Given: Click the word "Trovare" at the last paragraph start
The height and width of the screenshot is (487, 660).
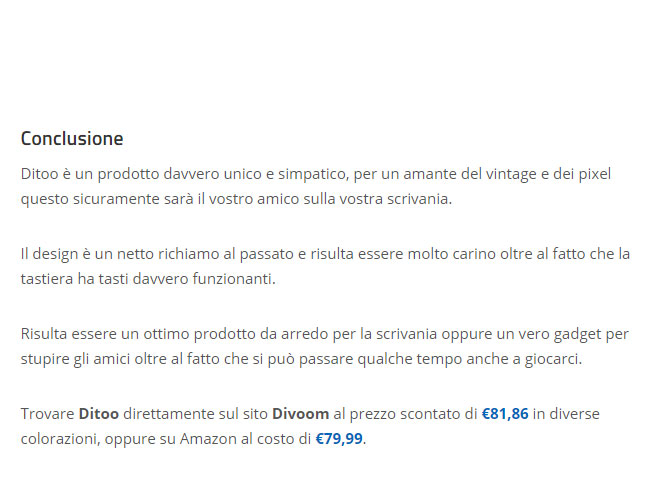Looking at the screenshot, I should pos(47,413).
